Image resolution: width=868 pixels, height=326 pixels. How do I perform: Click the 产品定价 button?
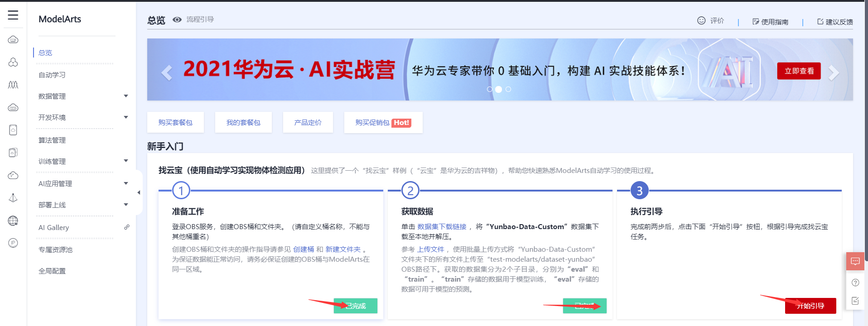click(308, 122)
